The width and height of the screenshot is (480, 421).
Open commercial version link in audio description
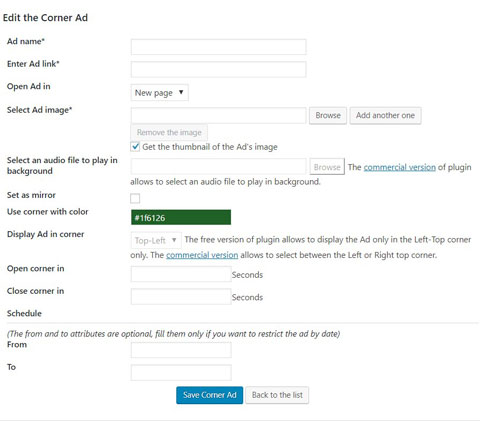[x=399, y=167]
